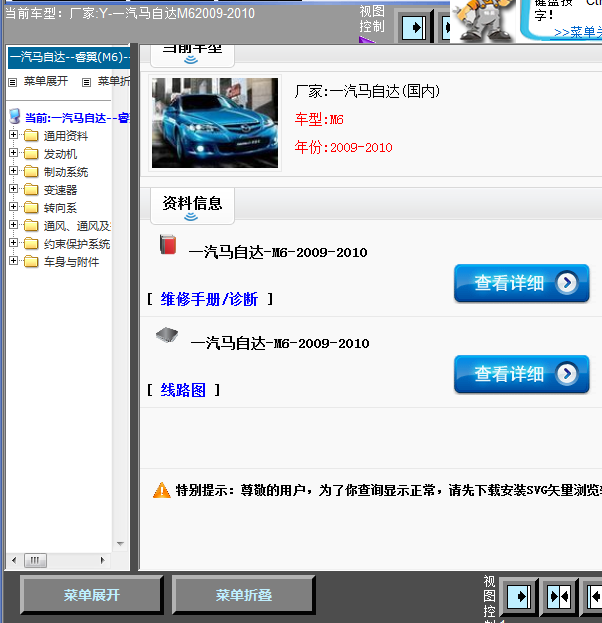Viewport: 602px width, 623px height.
Task: Click the 一汽马自达-M6-2009-2010 title by gray module
Action: point(280,343)
